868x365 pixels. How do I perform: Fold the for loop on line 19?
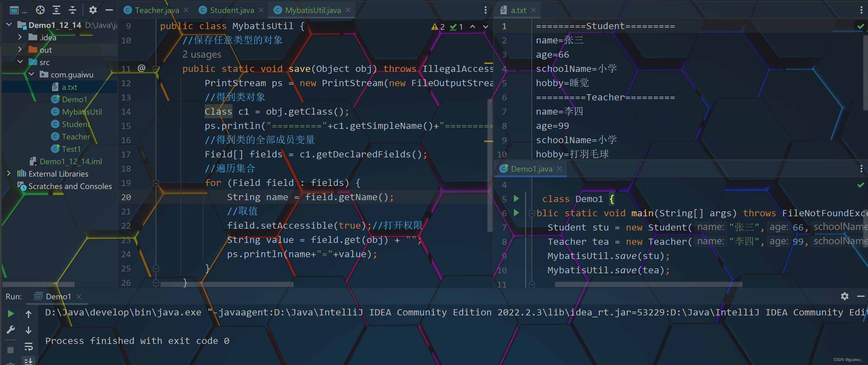(156, 183)
